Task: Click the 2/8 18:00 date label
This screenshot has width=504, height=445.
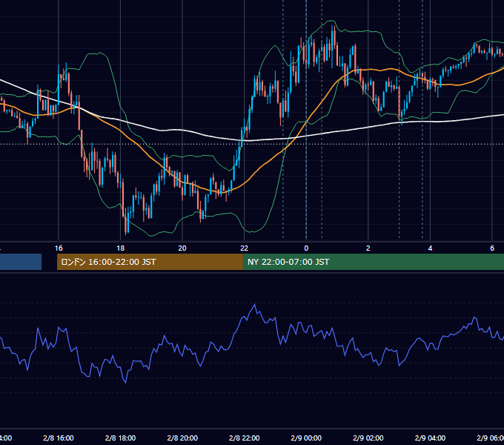Action: coord(121,438)
